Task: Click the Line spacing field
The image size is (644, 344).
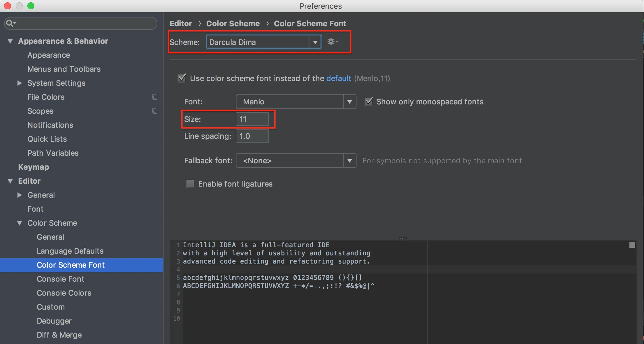Action: tap(252, 136)
